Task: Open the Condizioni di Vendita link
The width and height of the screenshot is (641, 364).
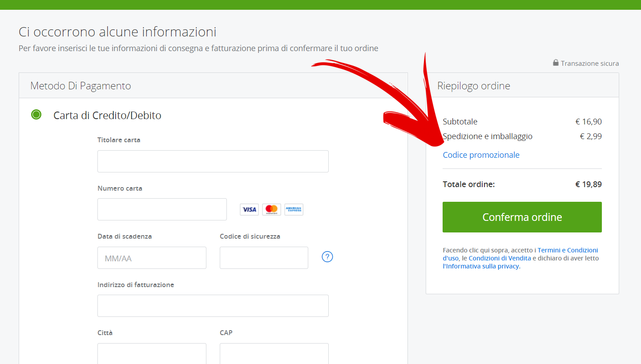Action: pyautogui.click(x=500, y=258)
